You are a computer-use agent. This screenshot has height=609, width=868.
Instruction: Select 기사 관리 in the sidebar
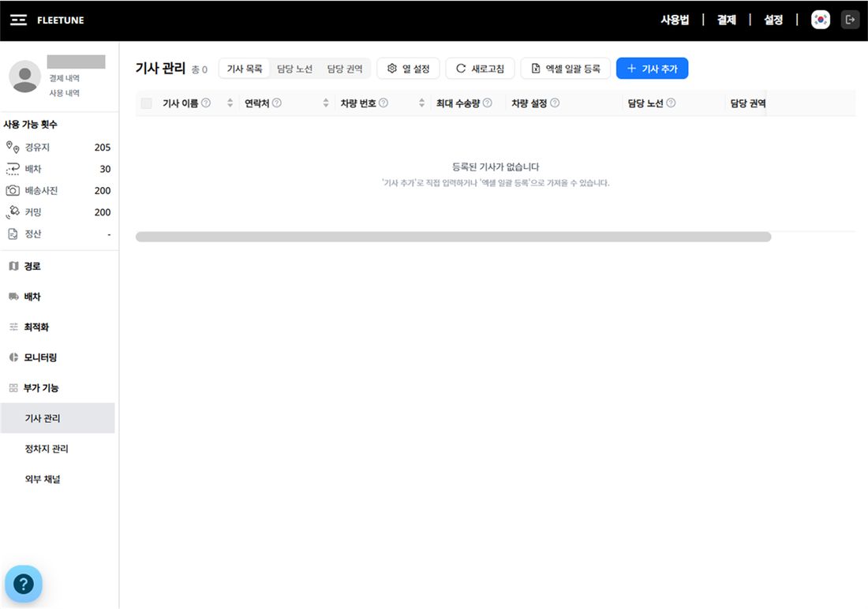58,418
